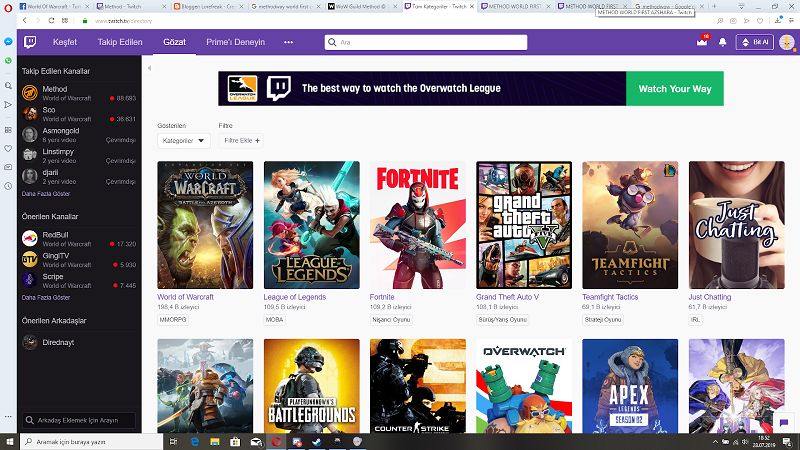Click the Twitch logo home icon

tap(30, 42)
